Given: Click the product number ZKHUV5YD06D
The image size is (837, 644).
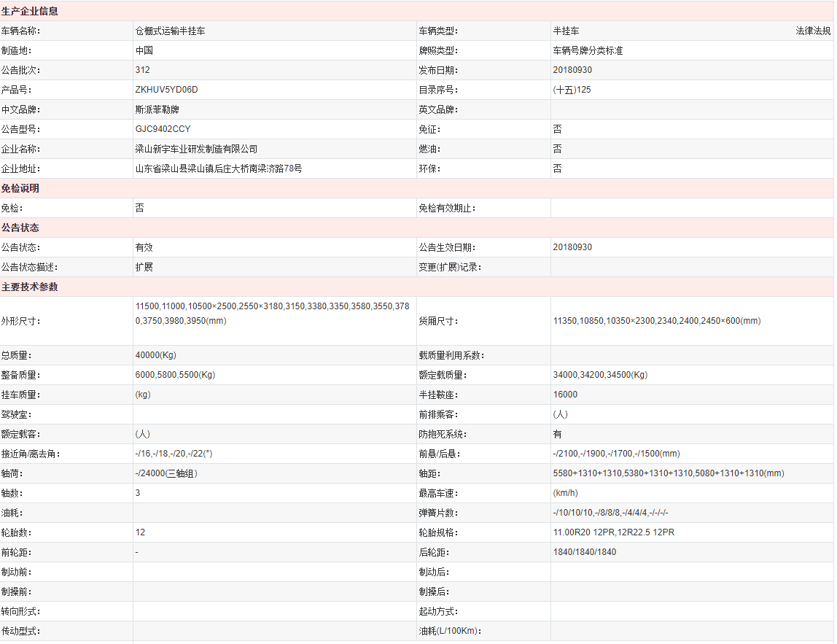Looking at the screenshot, I should tap(166, 90).
